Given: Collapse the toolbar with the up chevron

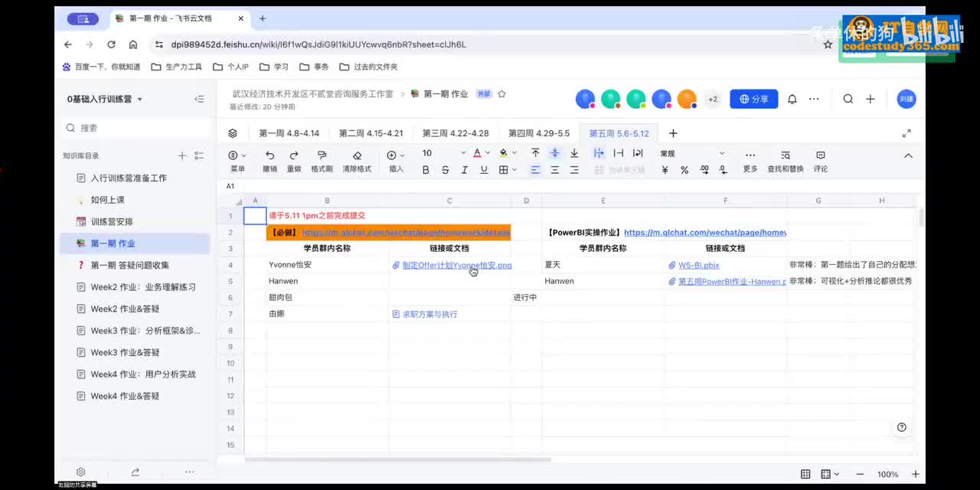Looking at the screenshot, I should 908,155.
